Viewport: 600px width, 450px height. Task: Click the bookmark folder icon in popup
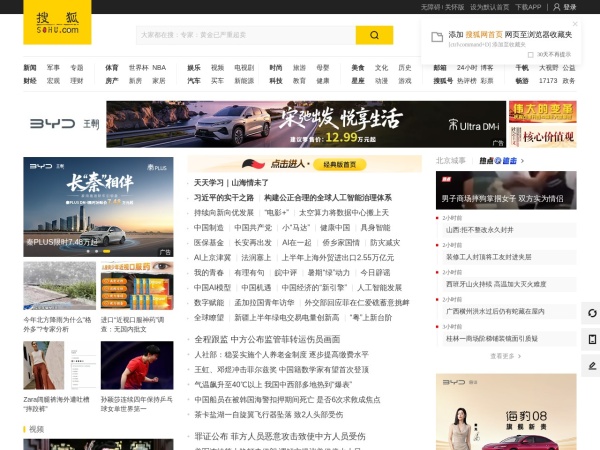pyautogui.click(x=437, y=37)
